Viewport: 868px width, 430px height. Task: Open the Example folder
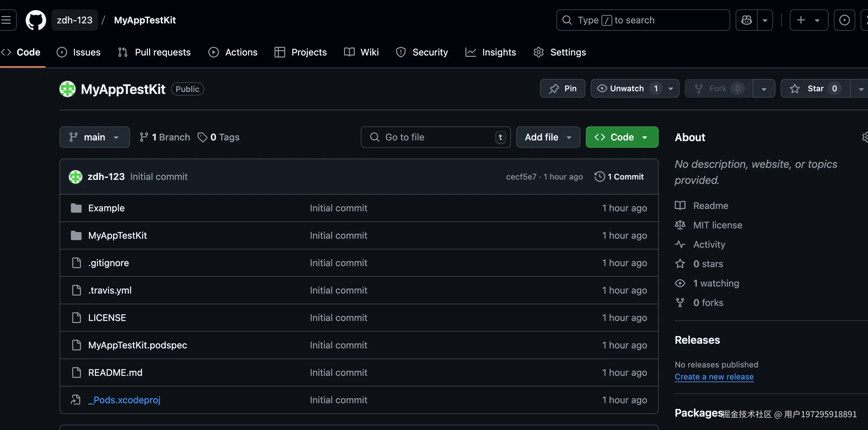point(106,208)
